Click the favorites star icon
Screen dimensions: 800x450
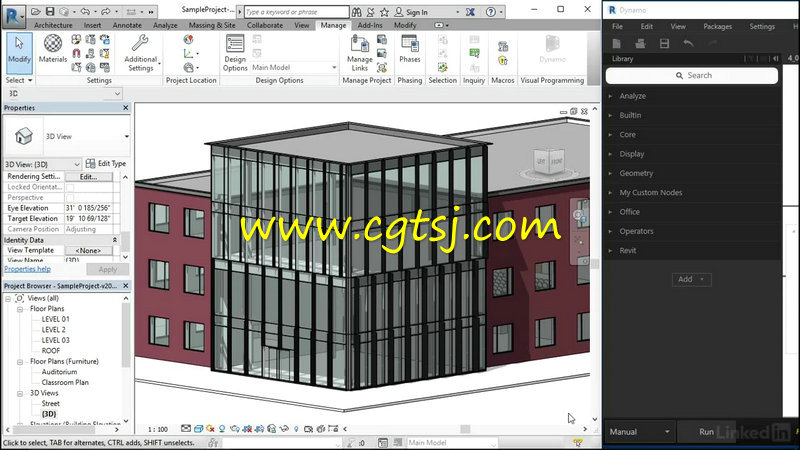(x=384, y=12)
